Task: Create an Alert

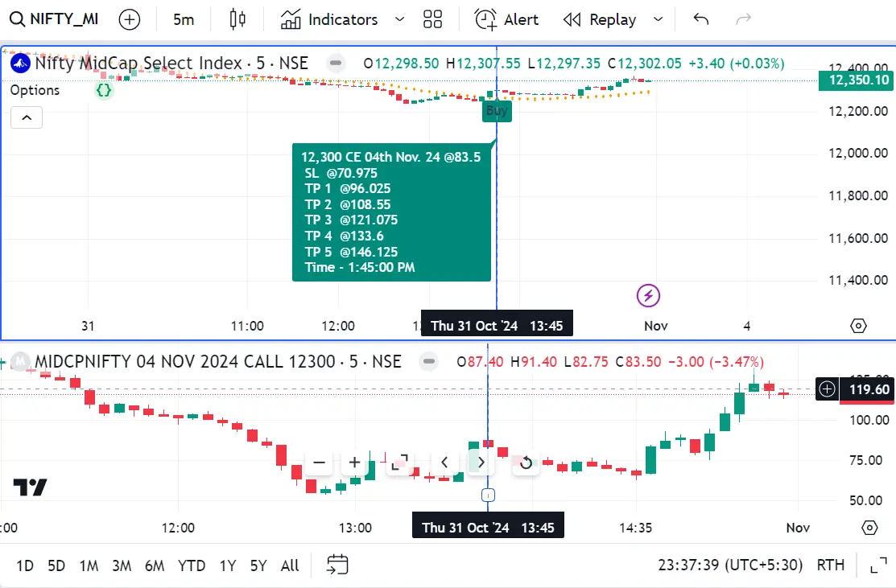Action: click(506, 20)
